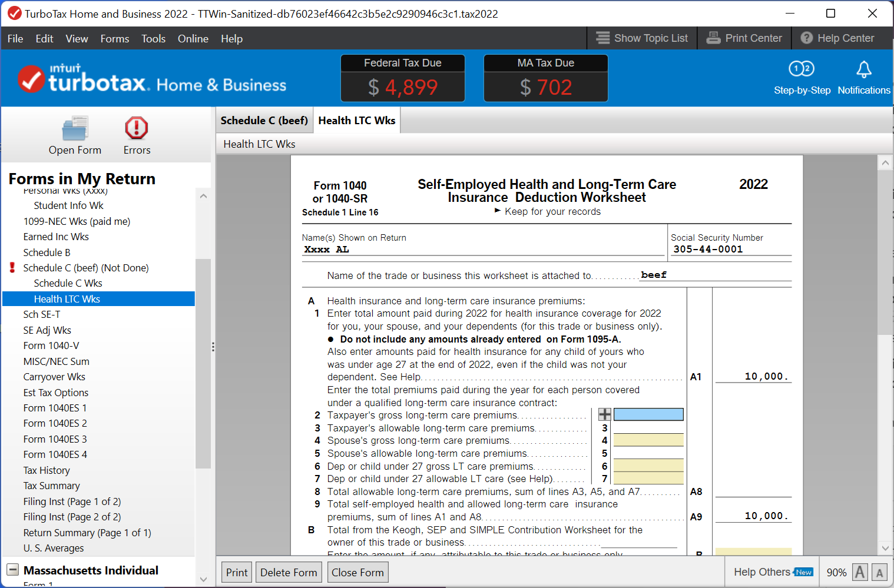
Task: Click the smaller font size A icon
Action: coord(880,572)
